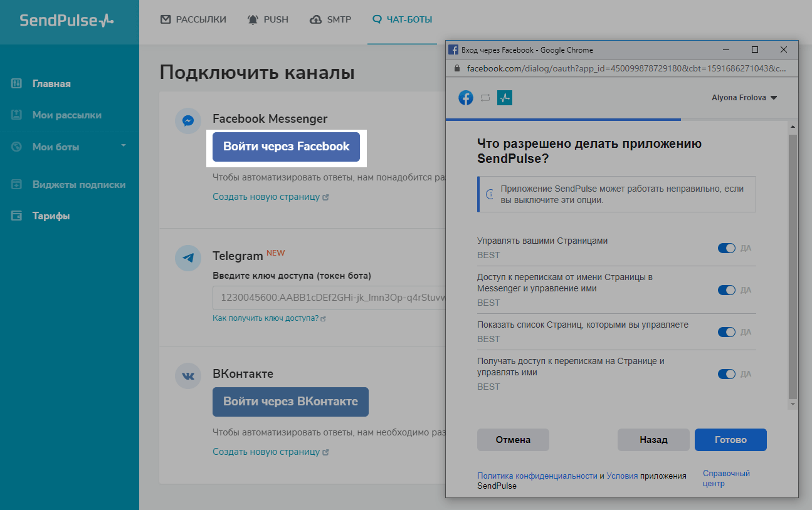
Task: Click the Facebook favicon in popup title bar
Action: click(x=453, y=49)
